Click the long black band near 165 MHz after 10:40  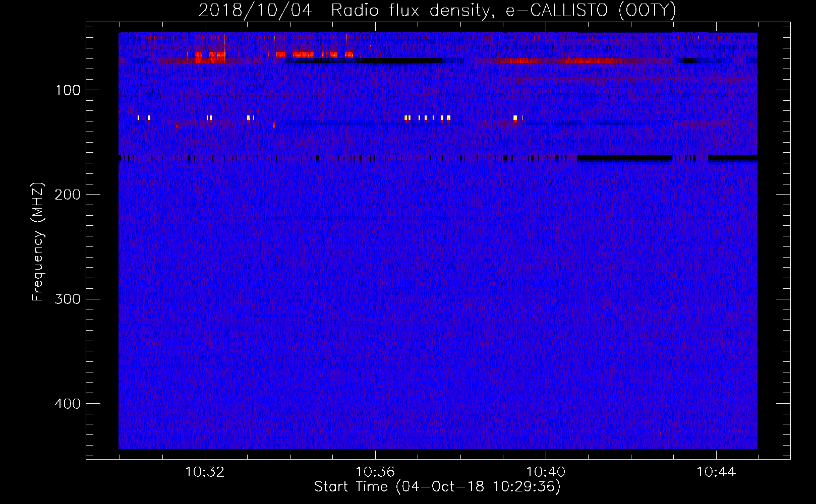coord(625,158)
